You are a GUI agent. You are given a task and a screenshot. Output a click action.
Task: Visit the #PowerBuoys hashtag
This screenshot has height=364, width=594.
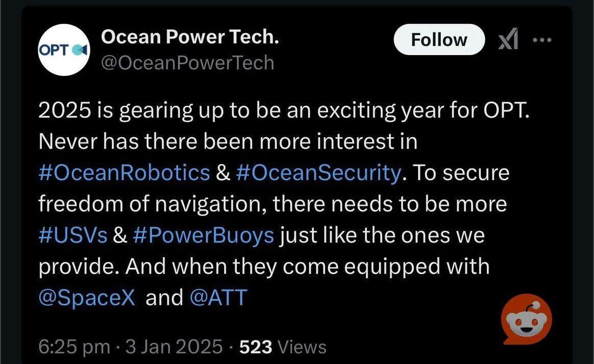tap(203, 236)
